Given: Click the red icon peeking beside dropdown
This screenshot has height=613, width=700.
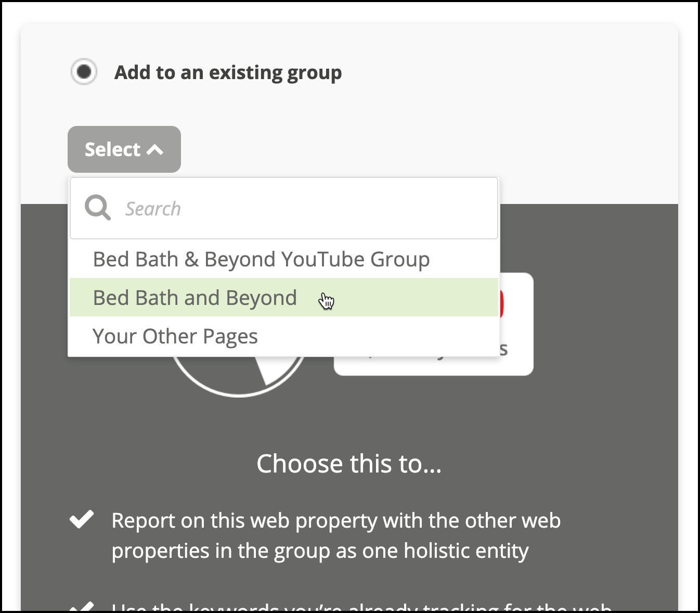Looking at the screenshot, I should 501,304.
